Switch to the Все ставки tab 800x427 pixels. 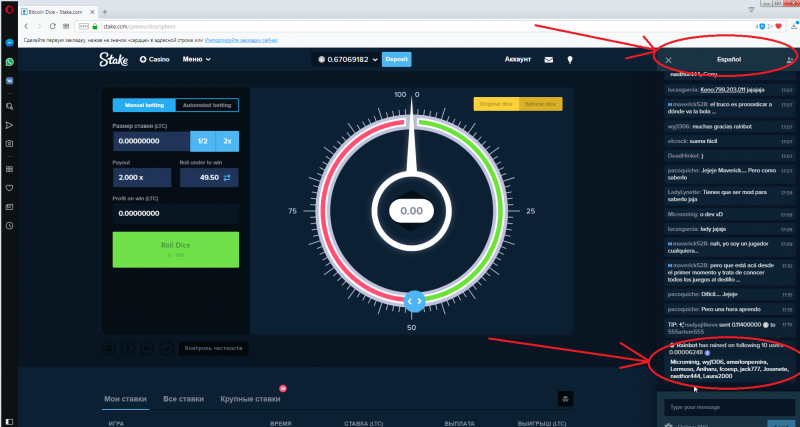point(183,399)
